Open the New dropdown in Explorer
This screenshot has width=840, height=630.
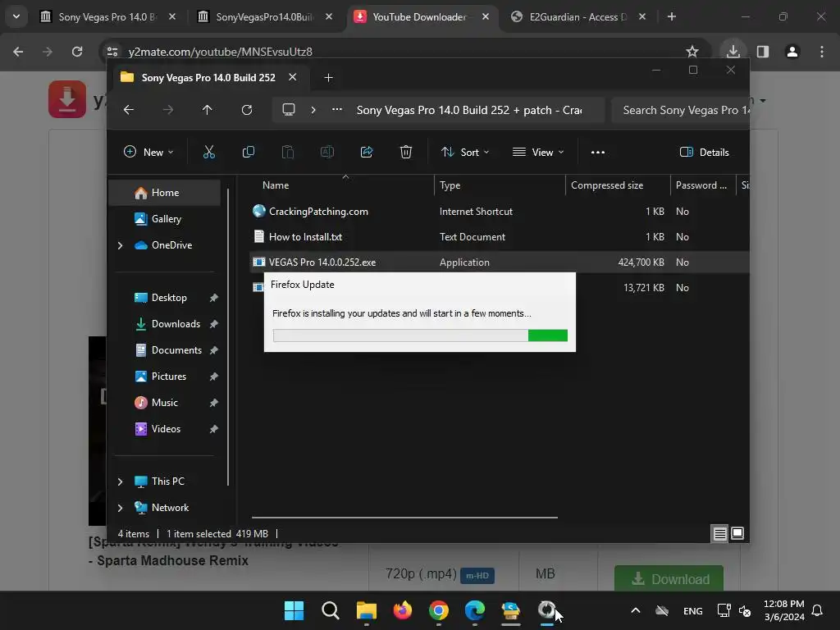click(x=148, y=152)
